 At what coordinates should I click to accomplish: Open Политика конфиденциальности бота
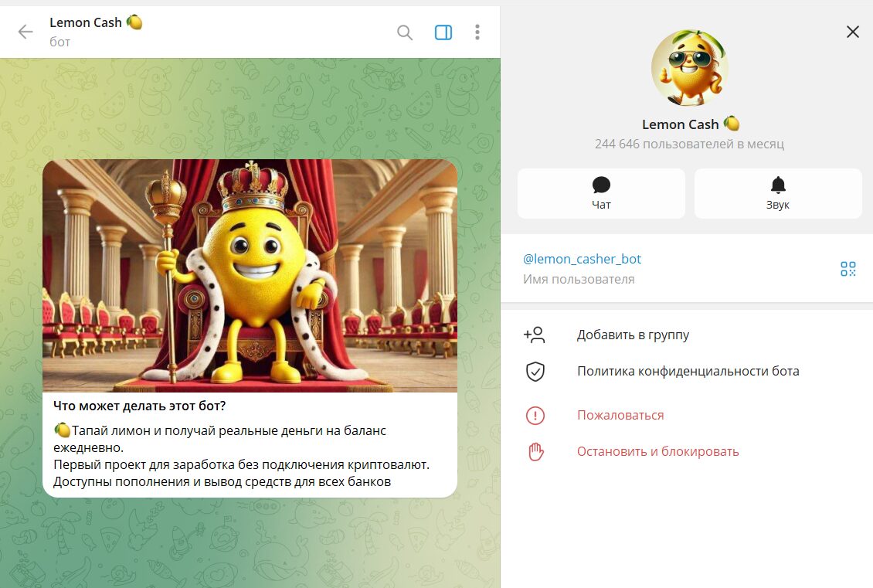pos(687,371)
